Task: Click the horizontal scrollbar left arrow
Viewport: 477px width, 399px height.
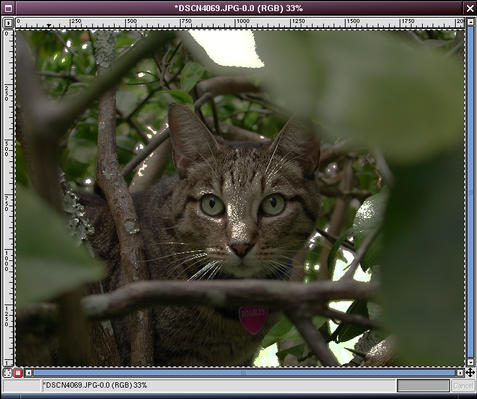Action: [x=29, y=373]
